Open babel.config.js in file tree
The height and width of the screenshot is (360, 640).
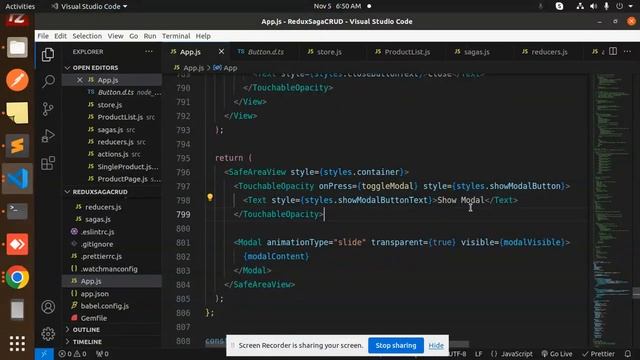coord(104,306)
